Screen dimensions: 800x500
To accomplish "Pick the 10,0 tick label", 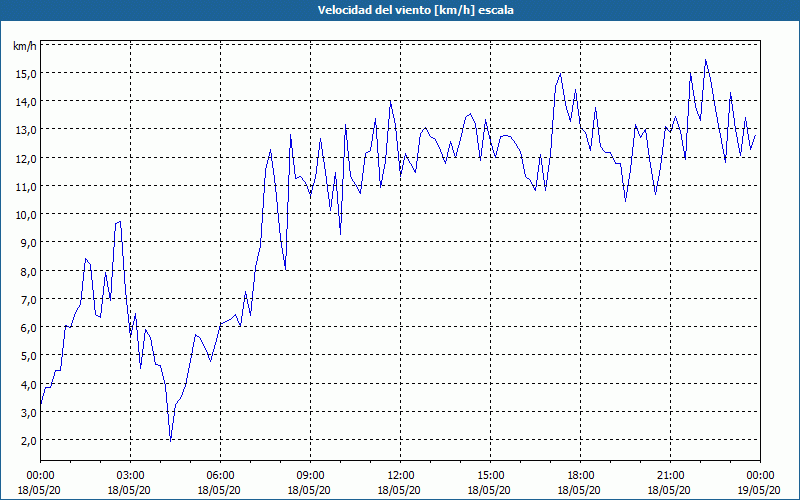I will coord(26,215).
